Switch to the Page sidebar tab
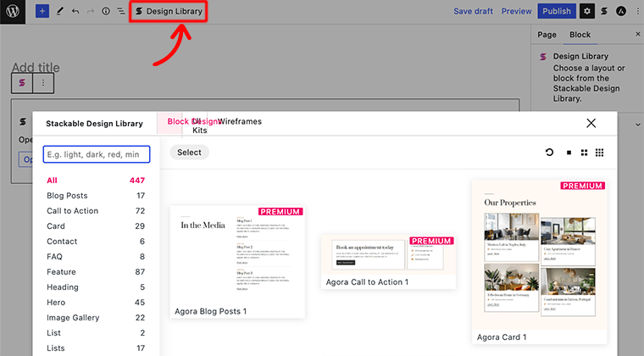 547,35
